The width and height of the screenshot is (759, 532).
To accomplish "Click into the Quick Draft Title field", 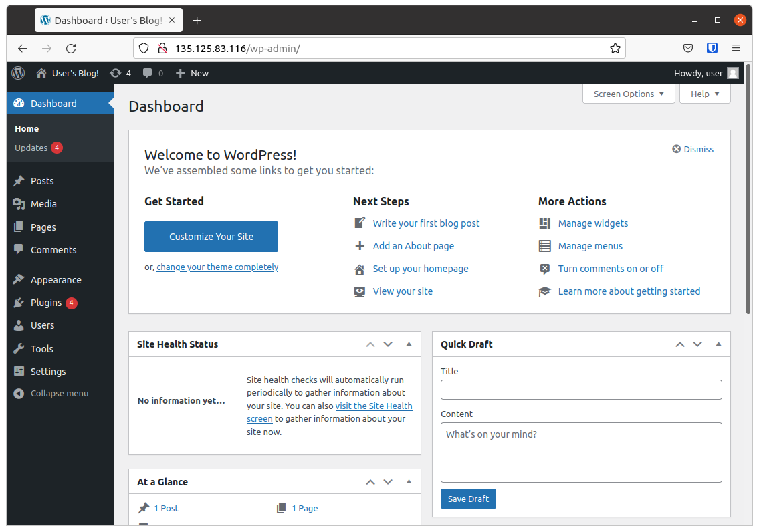I will pos(580,389).
